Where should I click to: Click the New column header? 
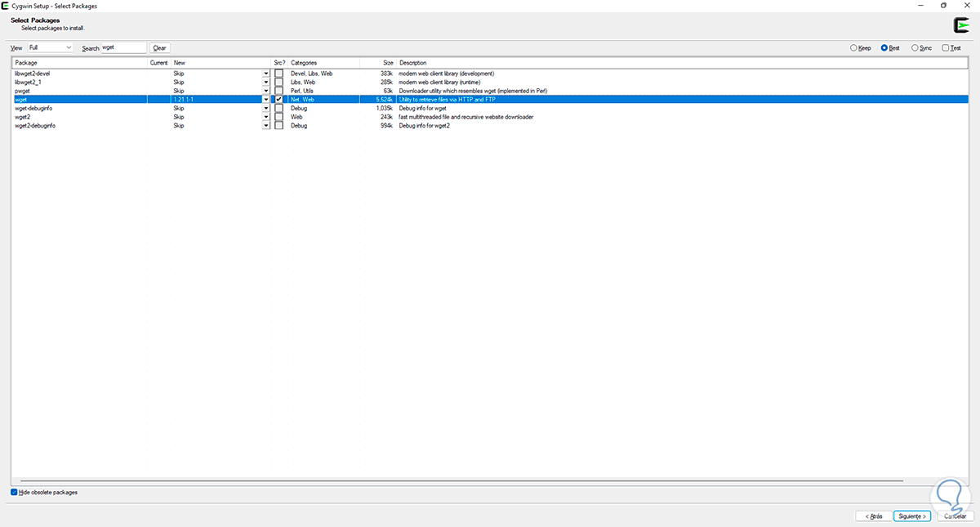tap(220, 63)
